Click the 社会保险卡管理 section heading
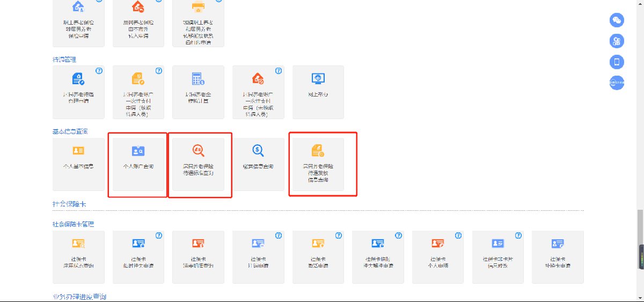This screenshot has height=302, width=644. [74, 224]
